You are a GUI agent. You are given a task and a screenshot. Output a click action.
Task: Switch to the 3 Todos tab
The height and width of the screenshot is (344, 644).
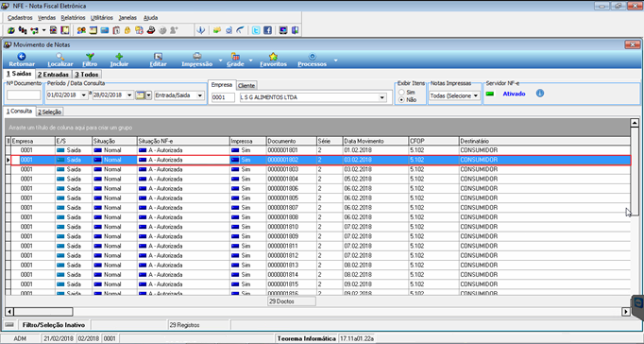86,75
